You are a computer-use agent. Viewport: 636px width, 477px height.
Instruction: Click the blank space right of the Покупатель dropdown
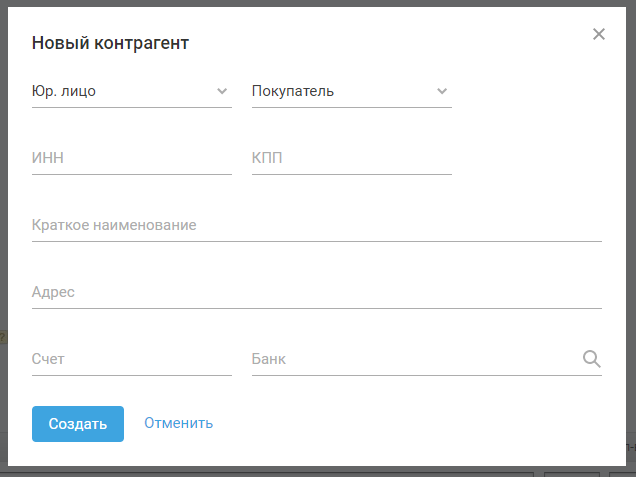coord(530,91)
